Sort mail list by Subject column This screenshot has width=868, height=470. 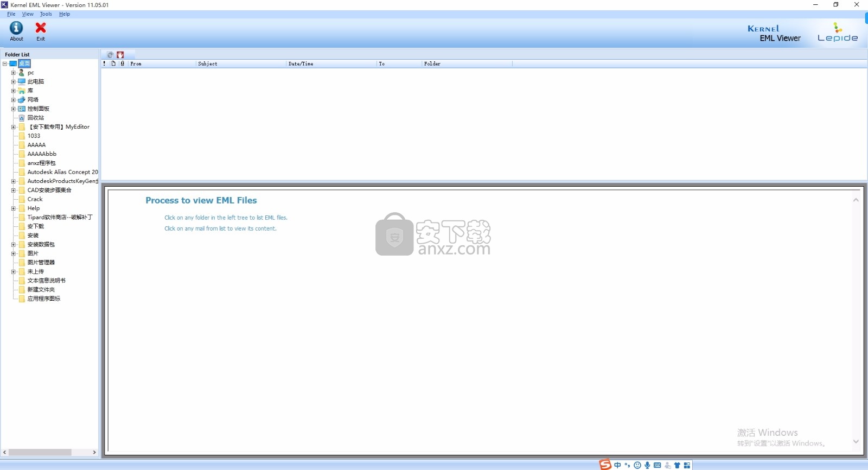241,63
